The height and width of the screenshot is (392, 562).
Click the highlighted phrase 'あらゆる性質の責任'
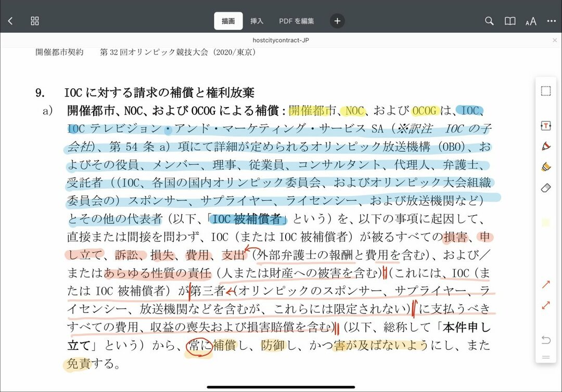tap(157, 273)
